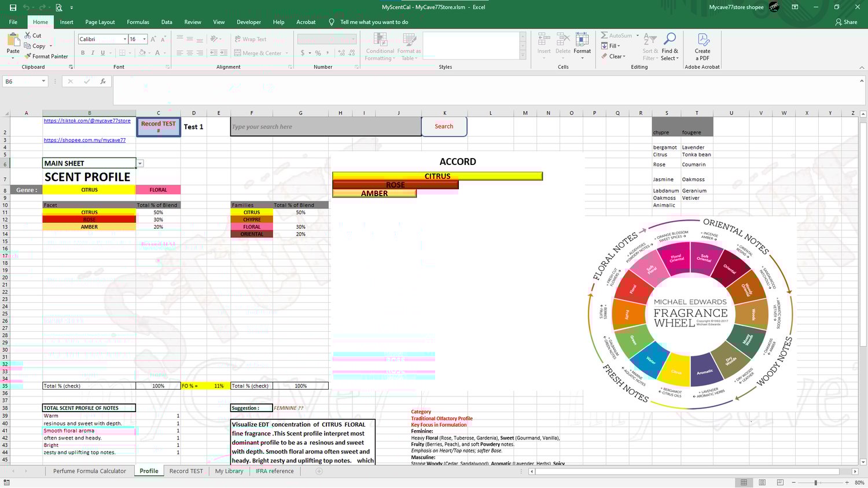Viewport: 868px width, 488px height.
Task: Toggle Bold formatting
Action: coord(83,53)
